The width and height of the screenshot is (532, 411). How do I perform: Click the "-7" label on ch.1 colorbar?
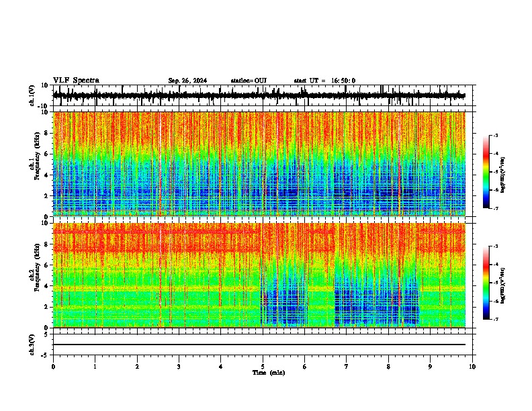pyautogui.click(x=495, y=208)
